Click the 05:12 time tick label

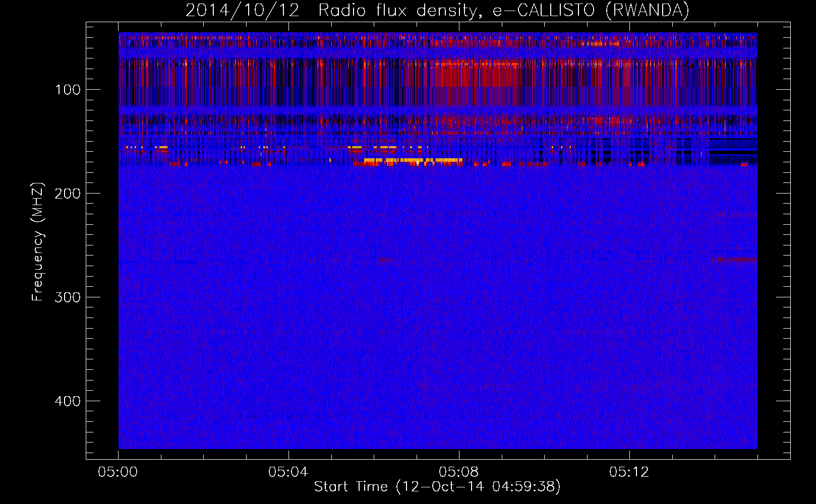(x=629, y=472)
